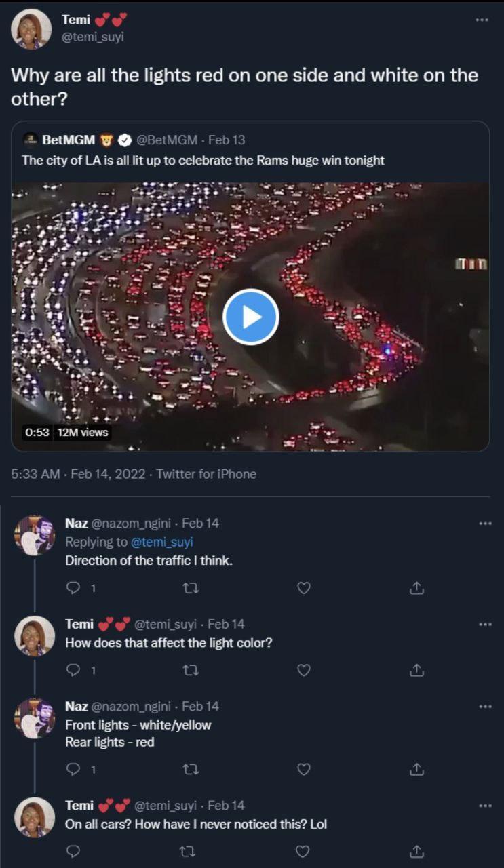
Task: Open Temi's profile picture
Action: (x=31, y=27)
